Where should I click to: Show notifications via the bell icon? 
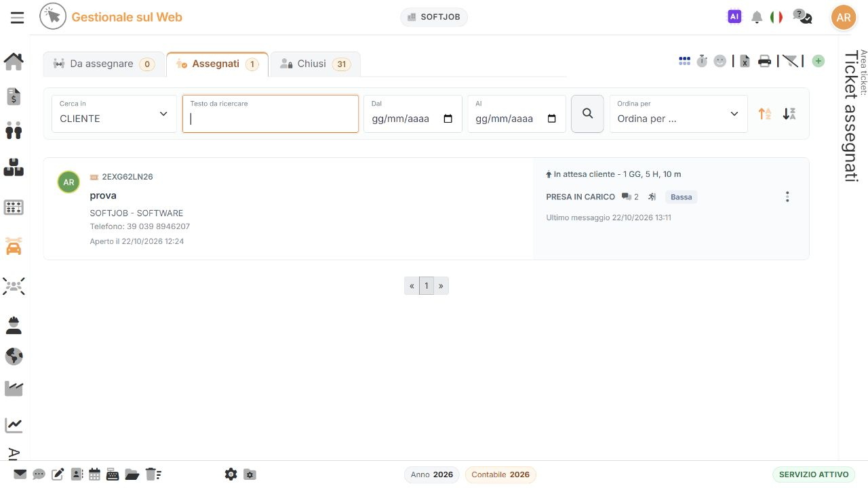point(757,18)
